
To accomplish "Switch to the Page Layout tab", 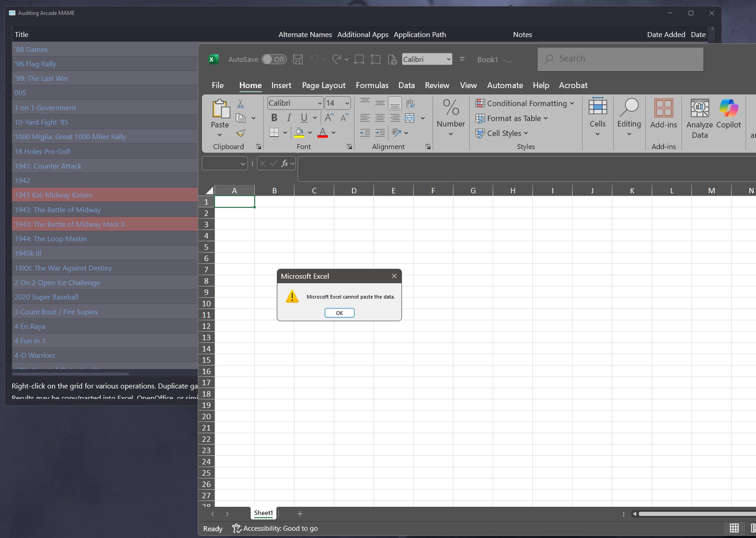I will coord(324,85).
